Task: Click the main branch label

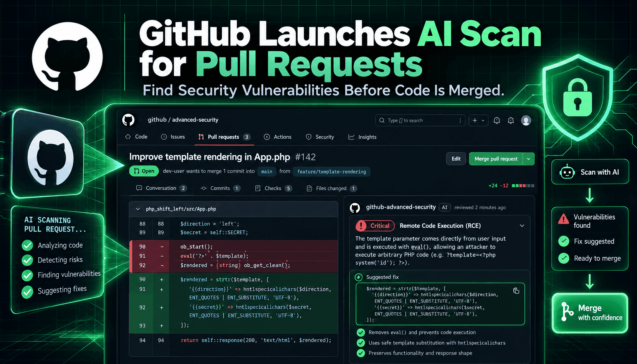Action: click(267, 172)
